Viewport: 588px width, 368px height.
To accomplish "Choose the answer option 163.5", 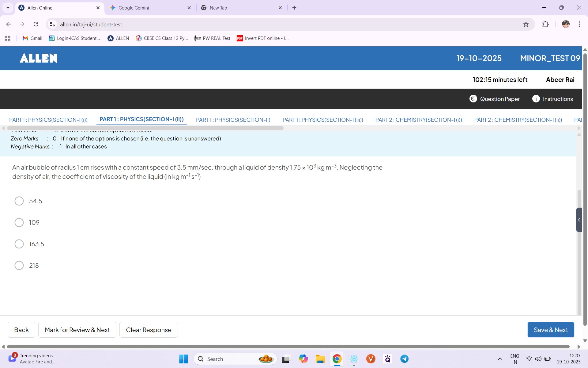I will 19,244.
